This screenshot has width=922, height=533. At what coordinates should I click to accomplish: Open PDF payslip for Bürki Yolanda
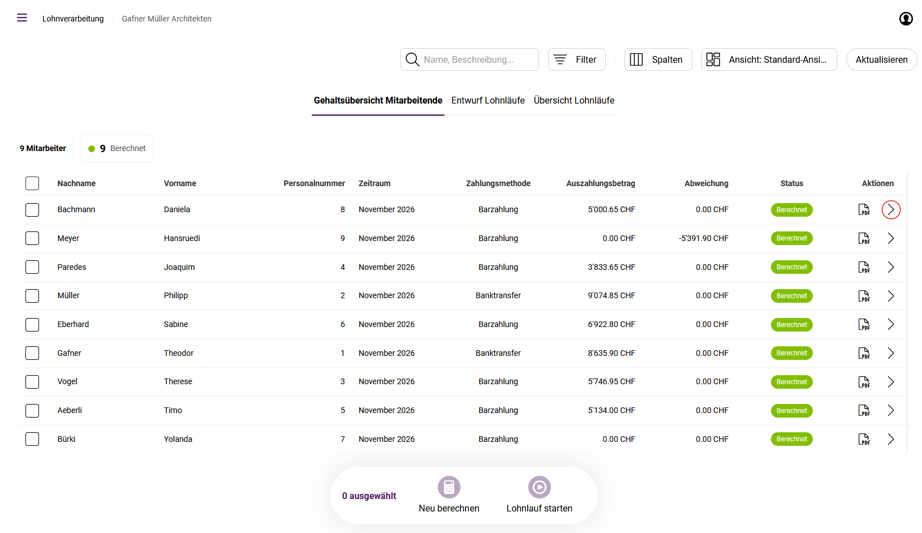(x=863, y=439)
